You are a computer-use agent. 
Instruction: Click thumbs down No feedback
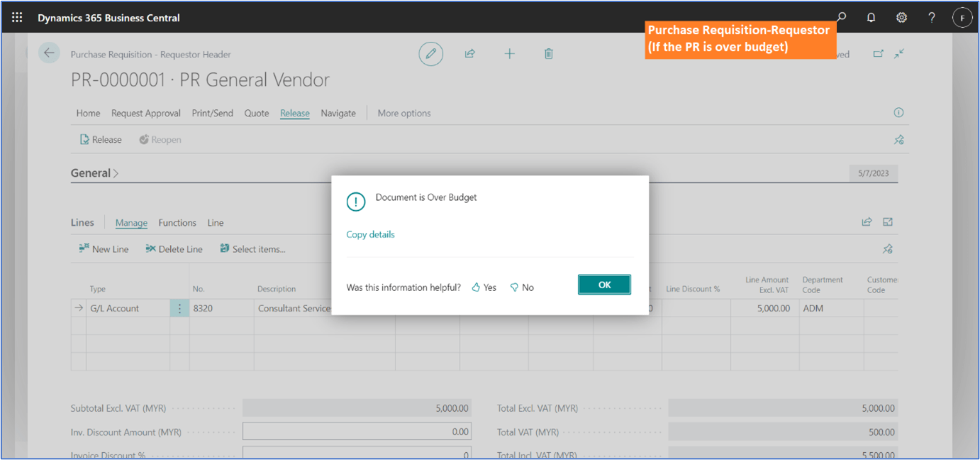(x=523, y=287)
